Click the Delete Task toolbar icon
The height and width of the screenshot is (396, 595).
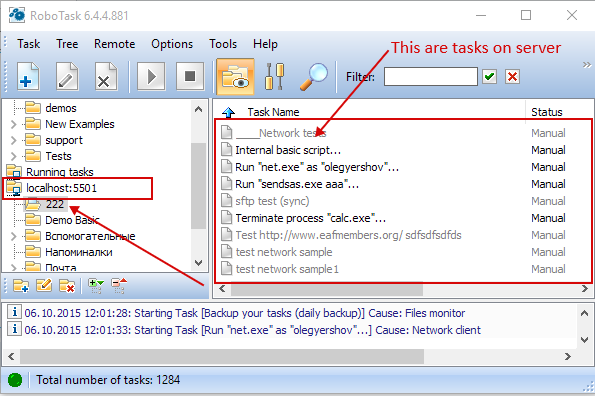pyautogui.click(x=106, y=76)
